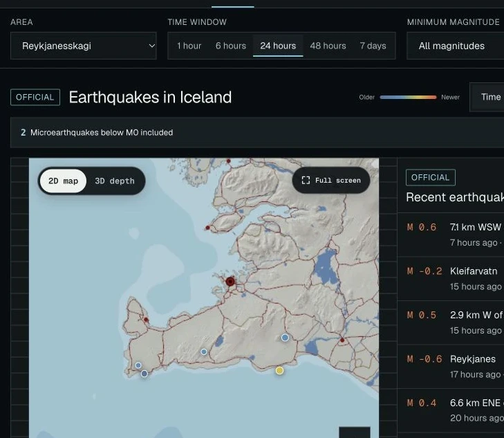The image size is (504, 438).
Task: Select the 6 hours time window
Action: click(x=231, y=46)
